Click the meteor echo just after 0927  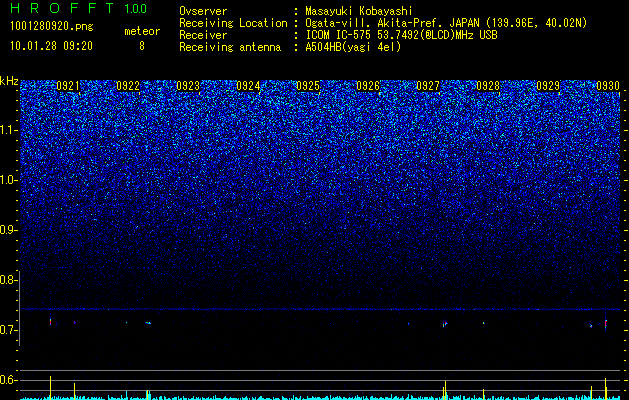(x=445, y=323)
